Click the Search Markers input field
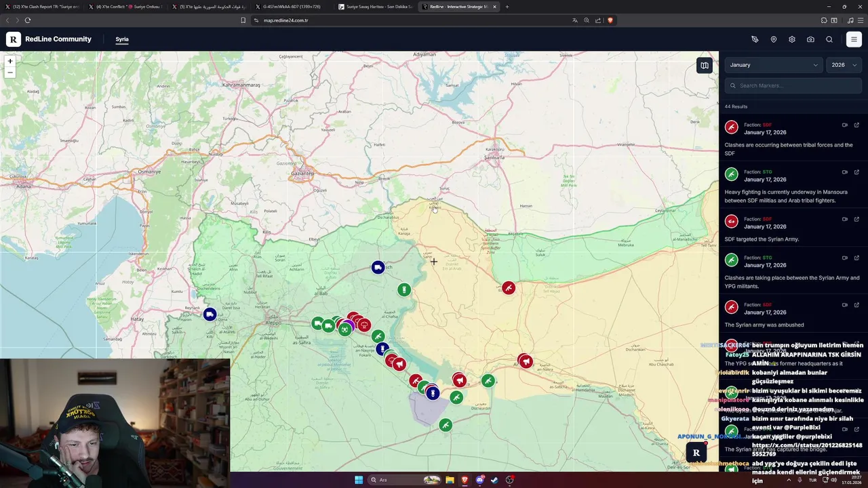 pos(793,85)
